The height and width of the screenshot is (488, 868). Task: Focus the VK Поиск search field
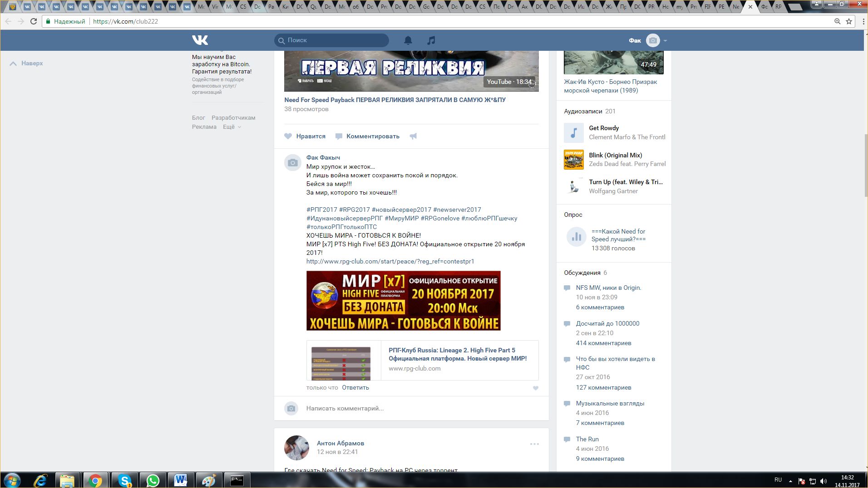pyautogui.click(x=331, y=40)
